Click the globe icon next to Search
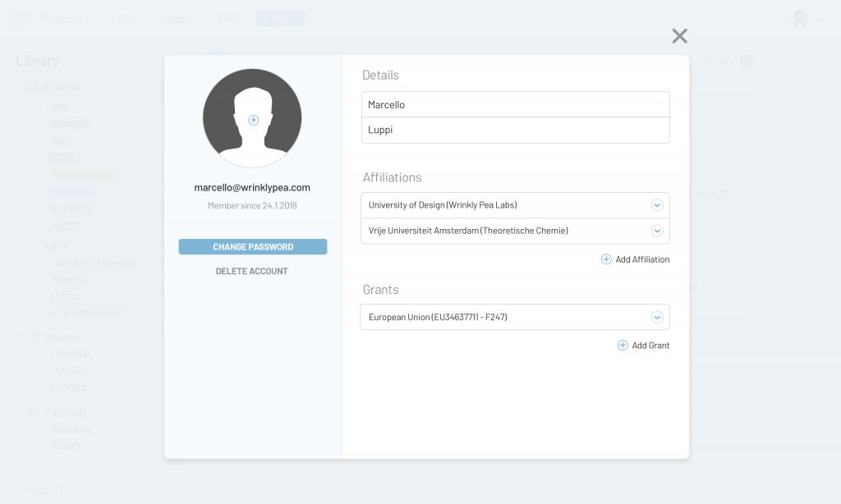This screenshot has height=504, width=841. 34,337
